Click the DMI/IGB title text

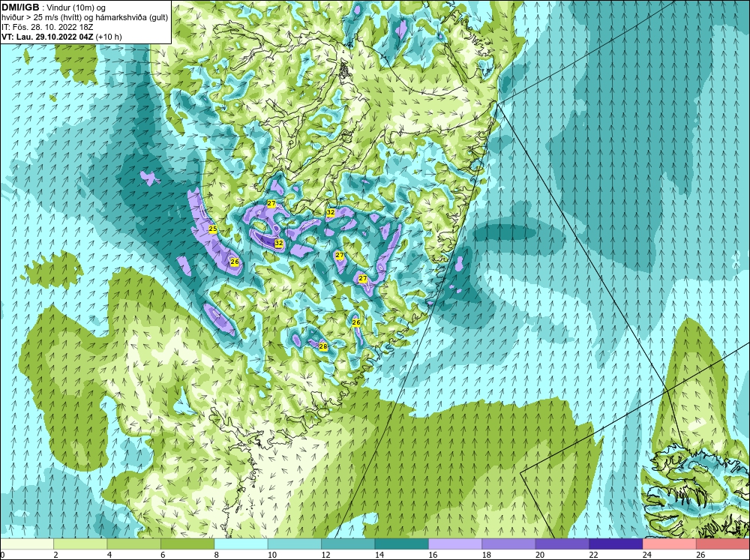[x=20, y=7]
